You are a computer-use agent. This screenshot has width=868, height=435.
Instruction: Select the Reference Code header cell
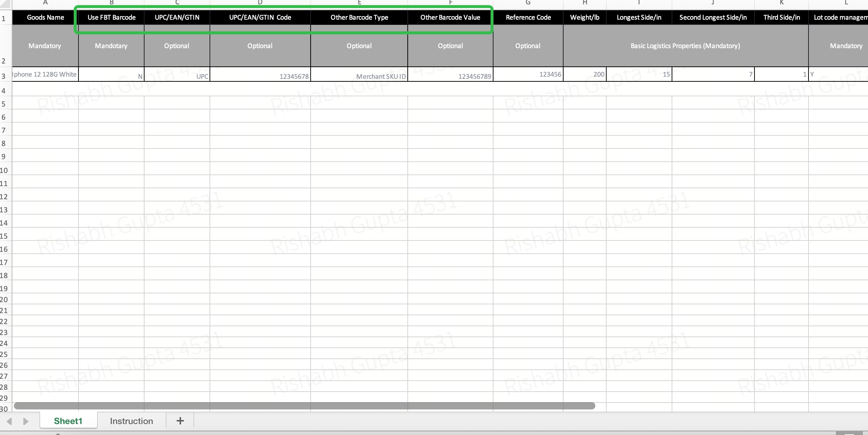[528, 18]
